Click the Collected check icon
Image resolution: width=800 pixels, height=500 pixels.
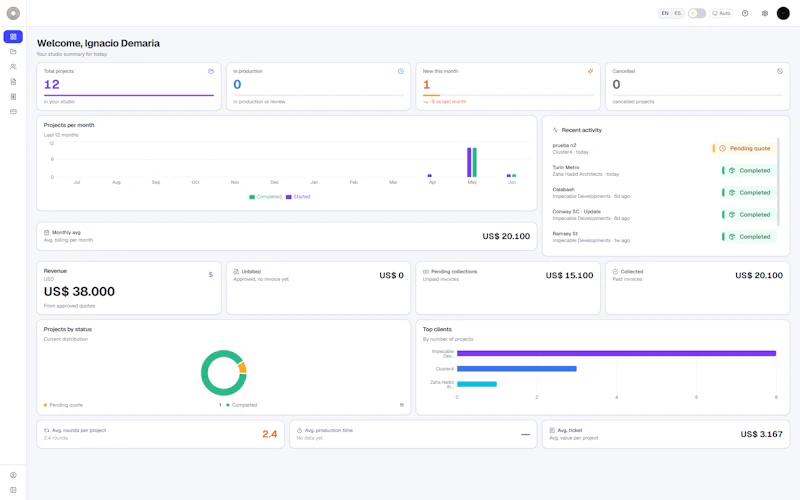[615, 271]
